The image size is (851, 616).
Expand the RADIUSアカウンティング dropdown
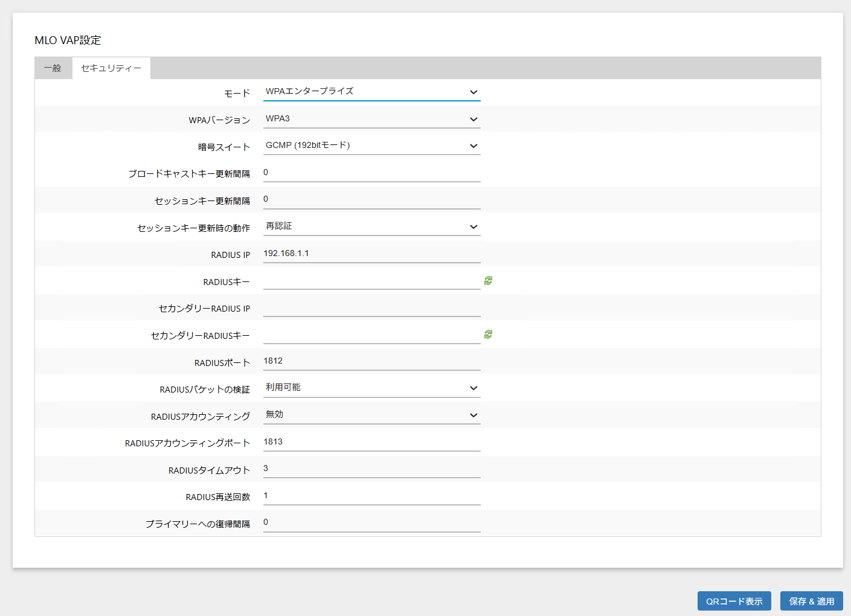371,415
